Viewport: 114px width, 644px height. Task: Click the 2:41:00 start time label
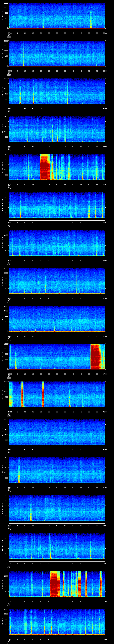click(x=9, y=184)
